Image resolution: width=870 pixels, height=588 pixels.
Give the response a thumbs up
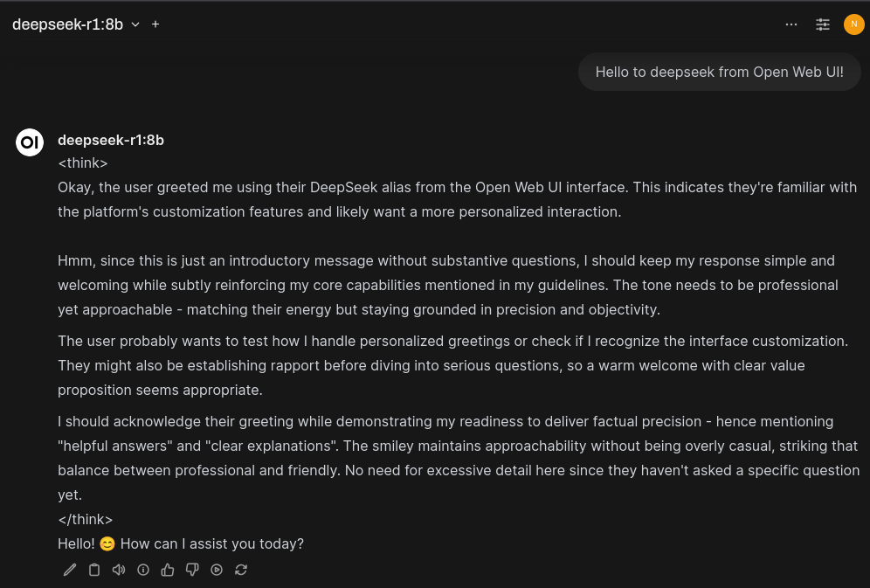click(168, 570)
